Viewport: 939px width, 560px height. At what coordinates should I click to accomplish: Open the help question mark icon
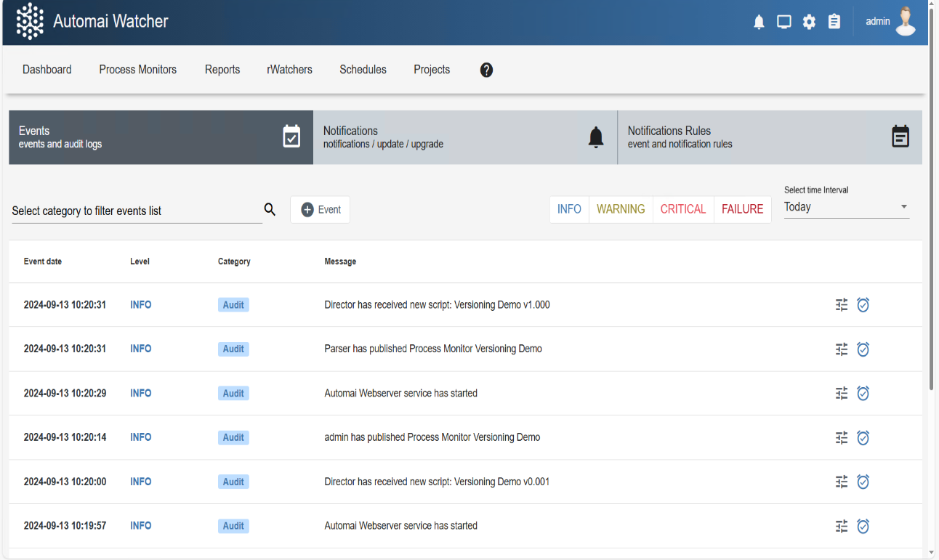(487, 70)
